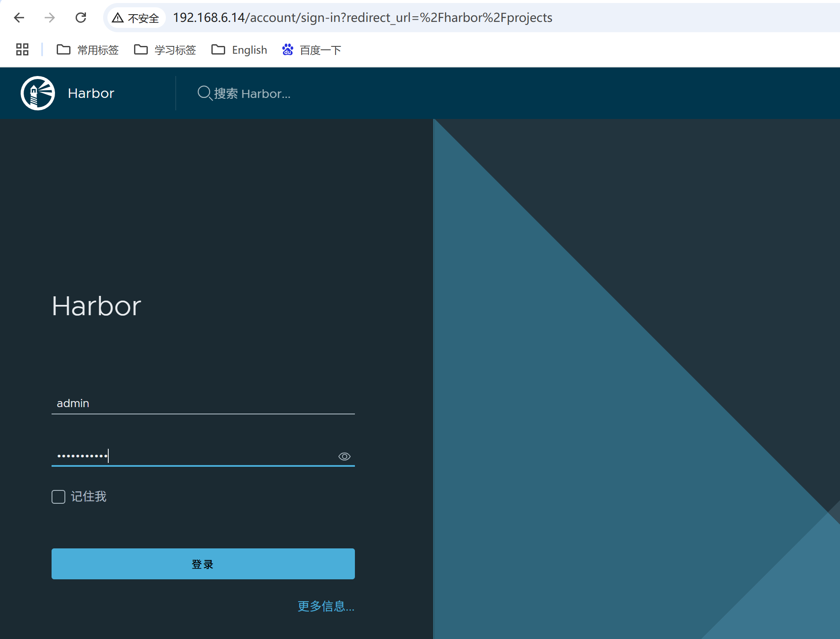Click the browser back arrow
This screenshot has height=639, width=840.
click(19, 18)
